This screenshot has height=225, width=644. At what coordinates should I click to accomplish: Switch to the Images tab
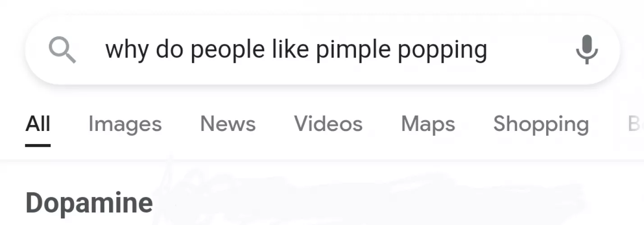pyautogui.click(x=125, y=124)
